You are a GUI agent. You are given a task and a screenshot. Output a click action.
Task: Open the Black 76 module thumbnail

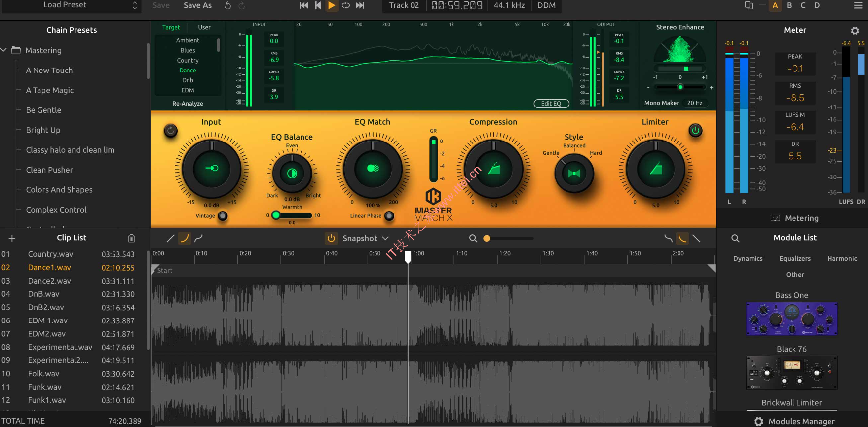click(792, 373)
